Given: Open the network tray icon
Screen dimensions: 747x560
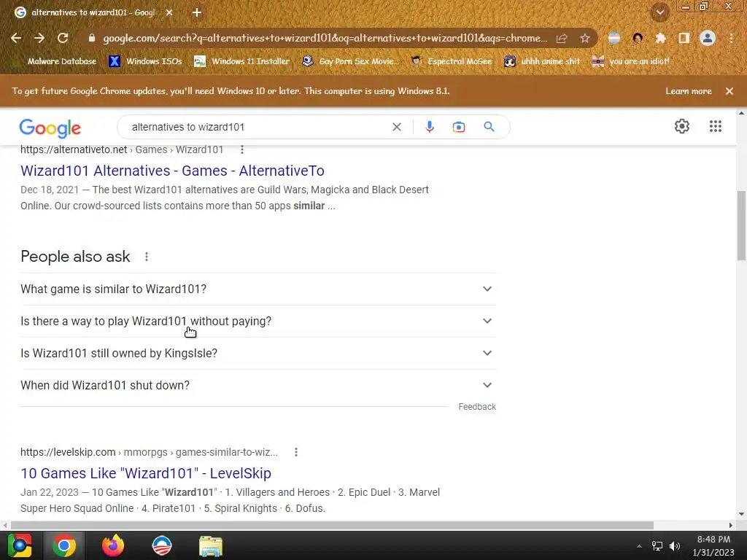Looking at the screenshot, I should 657,546.
